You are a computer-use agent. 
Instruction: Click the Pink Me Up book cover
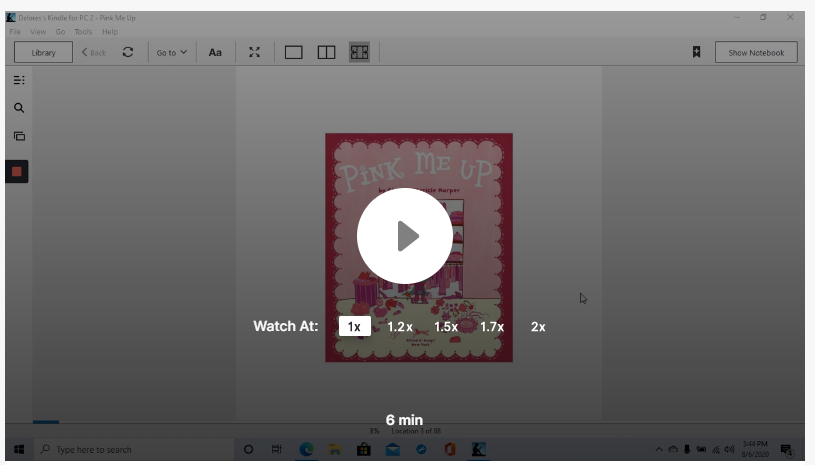[419, 247]
